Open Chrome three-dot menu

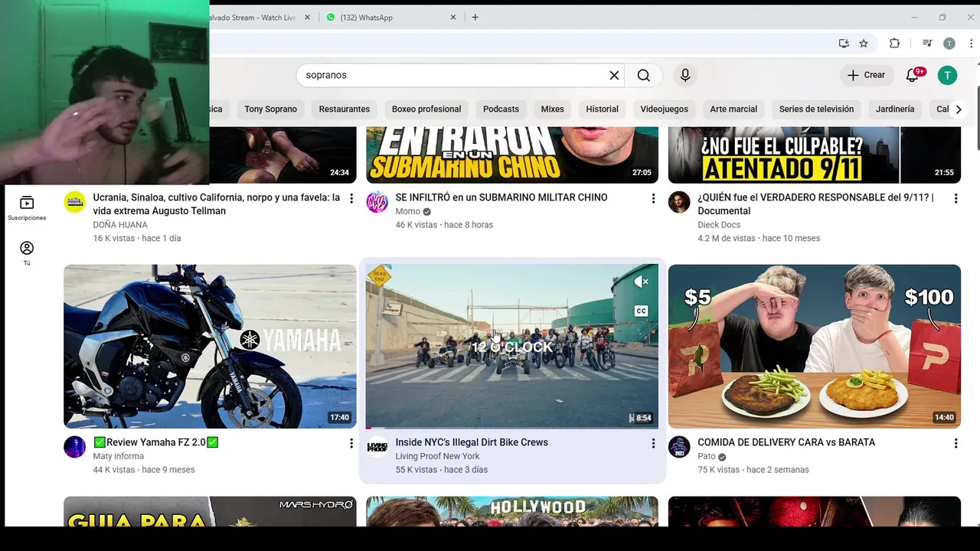coord(971,44)
